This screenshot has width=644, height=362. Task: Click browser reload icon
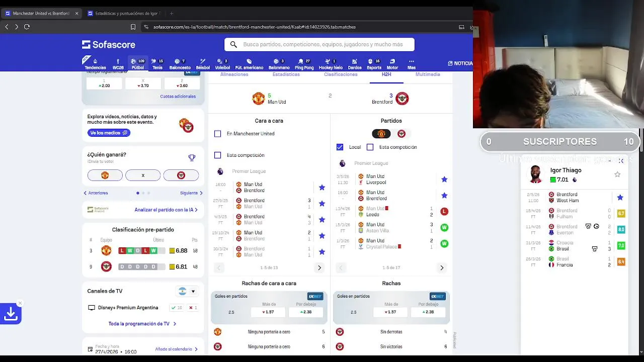point(27,27)
